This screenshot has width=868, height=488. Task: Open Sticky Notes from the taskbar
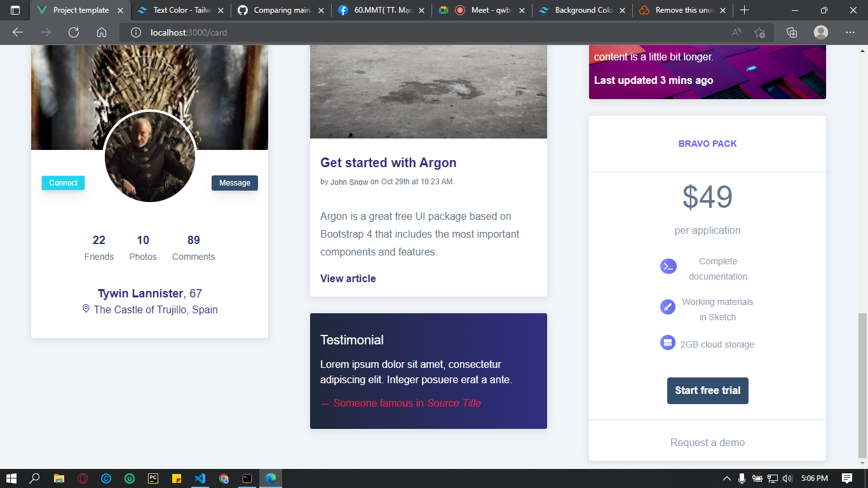pyautogui.click(x=177, y=478)
